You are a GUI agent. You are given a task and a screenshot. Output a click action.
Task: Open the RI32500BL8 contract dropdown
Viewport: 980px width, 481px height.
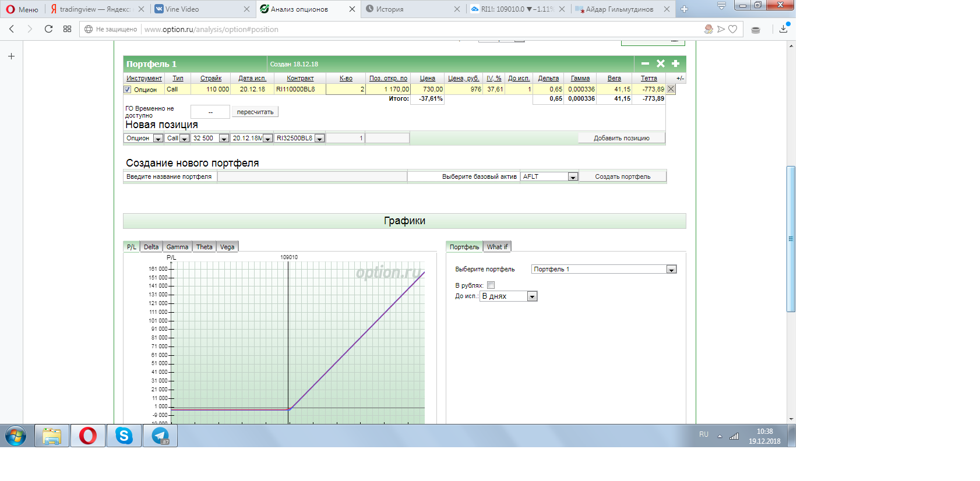319,139
